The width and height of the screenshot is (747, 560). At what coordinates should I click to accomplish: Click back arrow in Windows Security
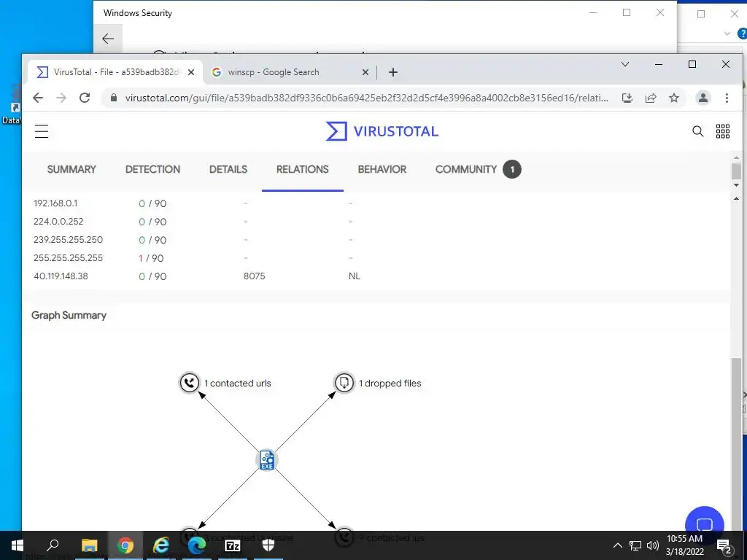click(x=108, y=39)
